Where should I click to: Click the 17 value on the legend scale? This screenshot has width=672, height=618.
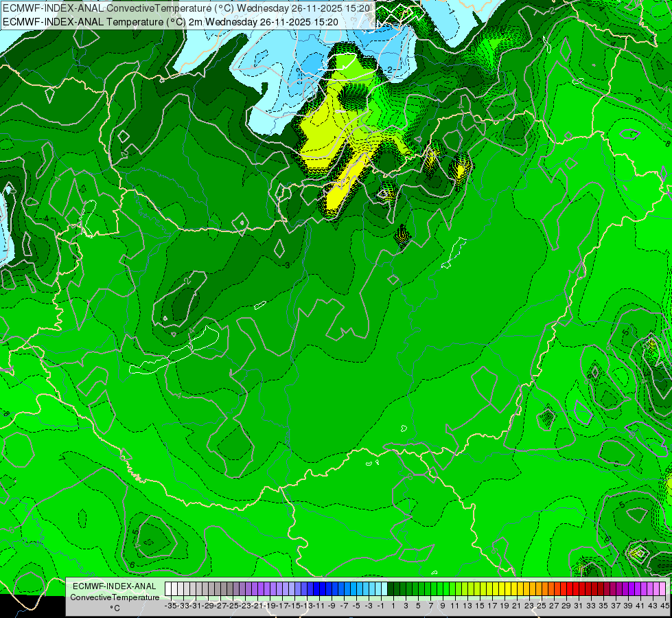(x=492, y=606)
